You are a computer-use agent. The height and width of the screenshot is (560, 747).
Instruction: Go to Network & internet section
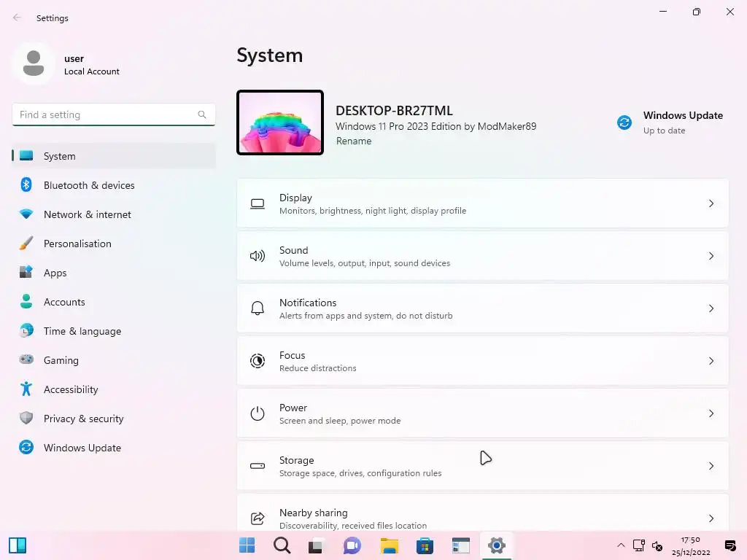pos(114,214)
